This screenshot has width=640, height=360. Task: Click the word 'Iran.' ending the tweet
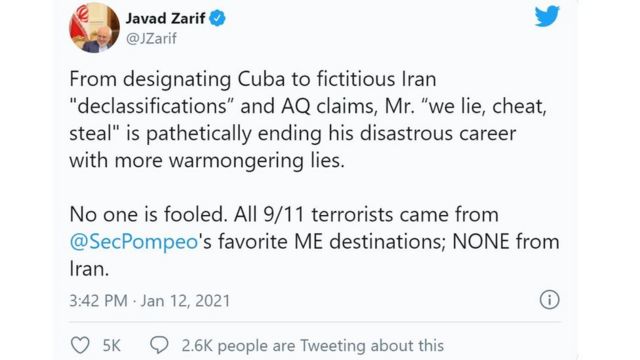[x=89, y=269]
